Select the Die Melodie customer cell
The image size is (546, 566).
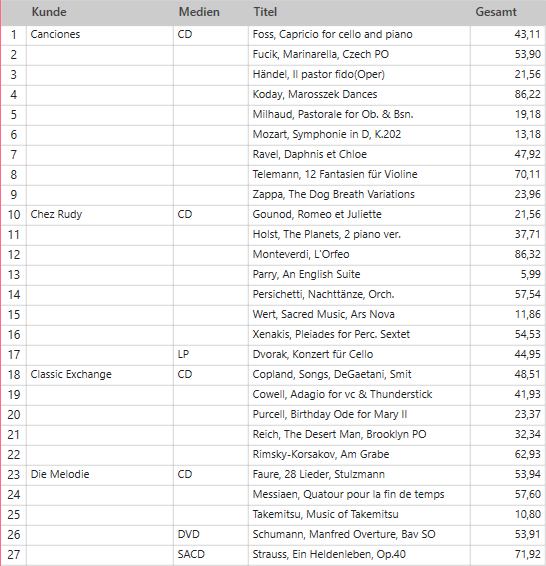click(x=100, y=475)
